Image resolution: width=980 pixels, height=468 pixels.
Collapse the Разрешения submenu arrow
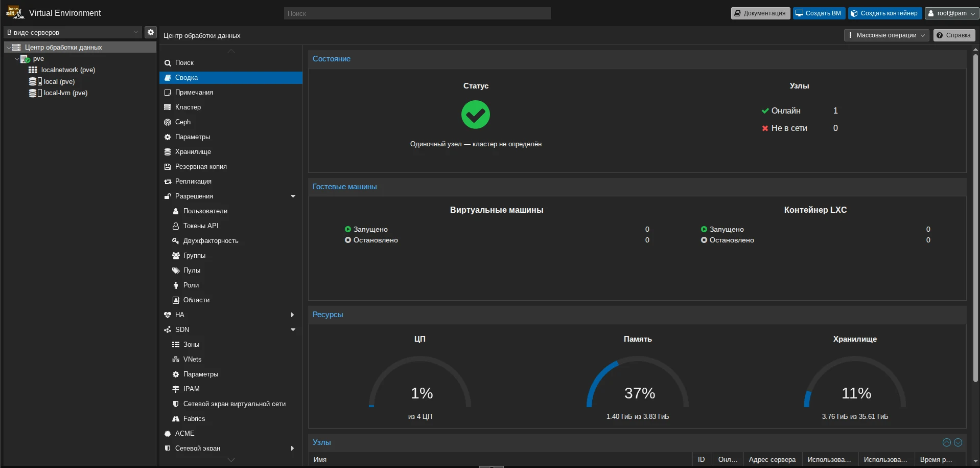pyautogui.click(x=293, y=196)
